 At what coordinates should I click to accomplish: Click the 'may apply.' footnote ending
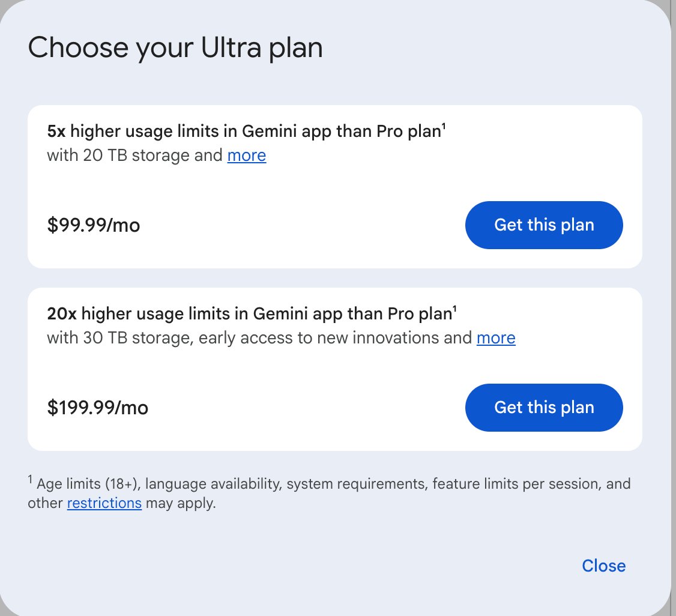pos(181,503)
